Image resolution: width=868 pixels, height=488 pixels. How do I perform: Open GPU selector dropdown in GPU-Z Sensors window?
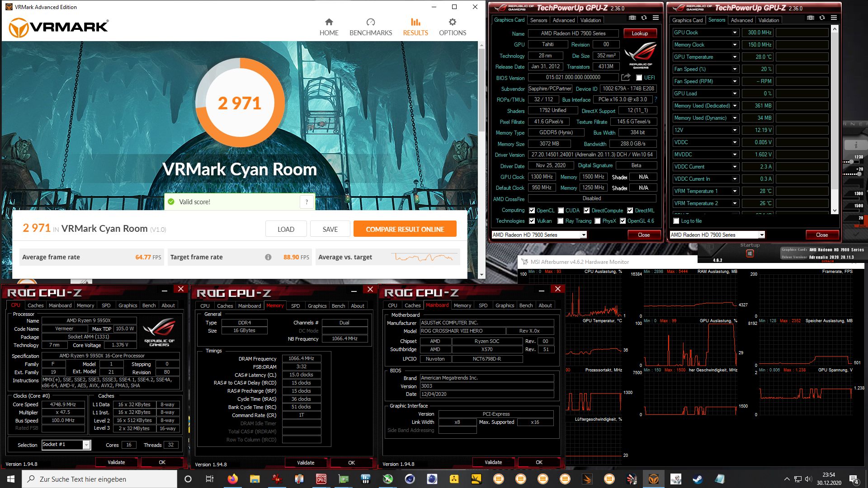(762, 235)
